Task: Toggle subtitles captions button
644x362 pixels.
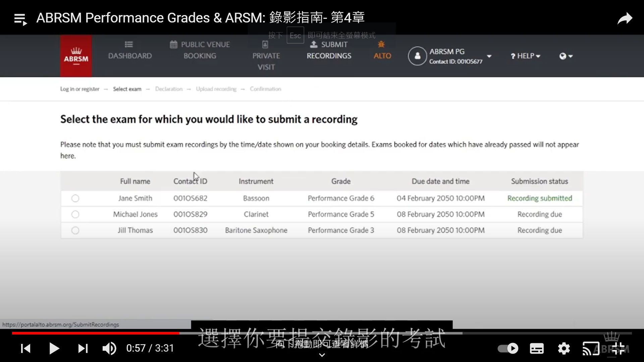Action: pos(537,349)
